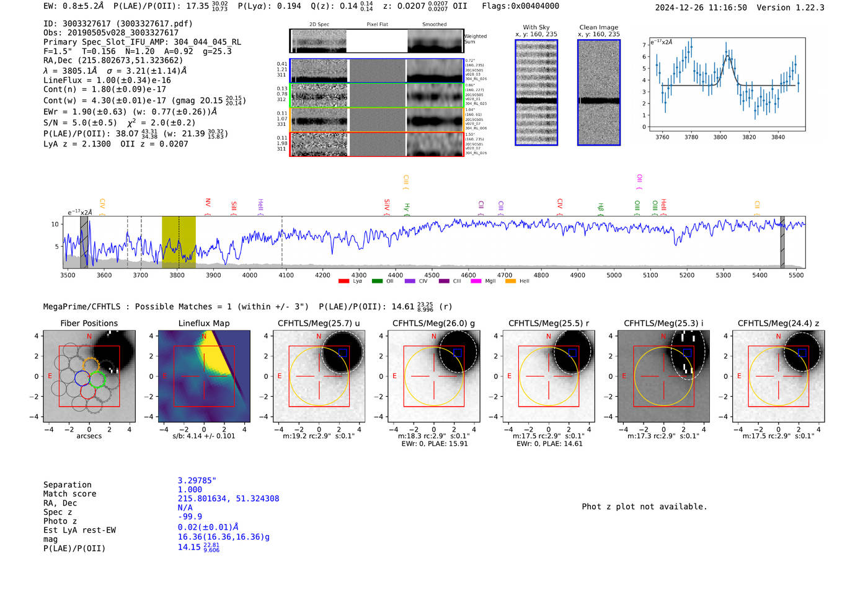Click the LyA z = 2.1300 text
The height and width of the screenshot is (591, 868).
[x=77, y=144]
